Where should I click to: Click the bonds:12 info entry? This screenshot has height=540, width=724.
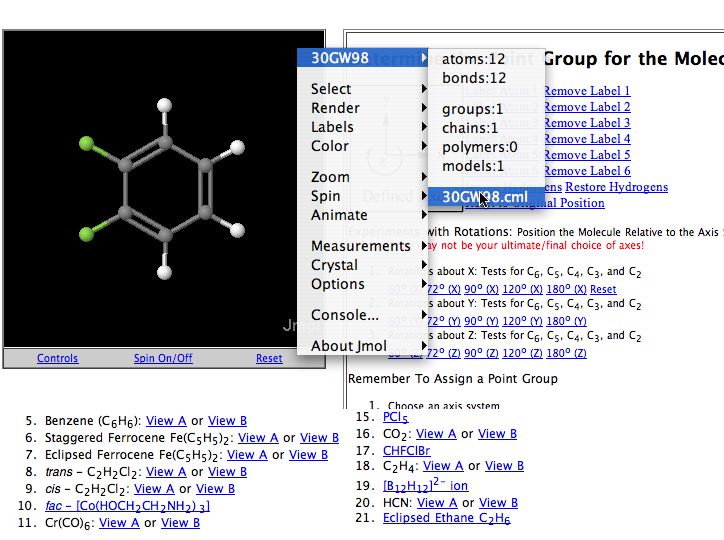click(487, 78)
